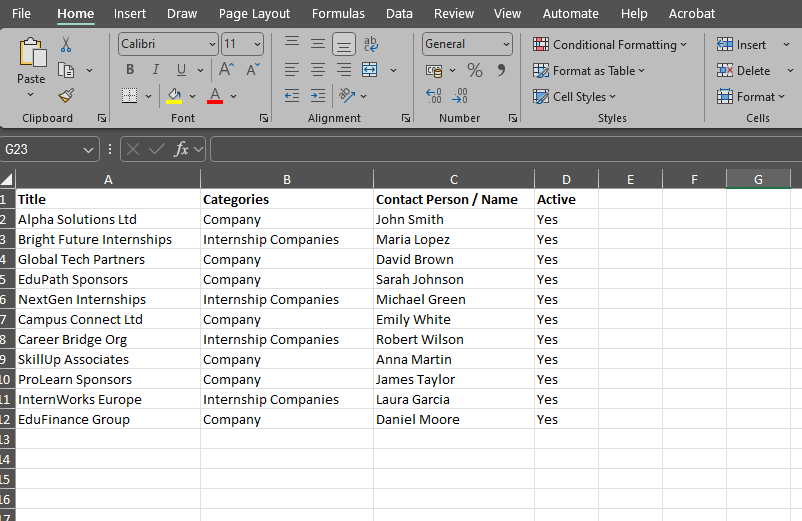Expand the General number format dropdown
Viewport: 802px width, 521px height.
click(506, 45)
